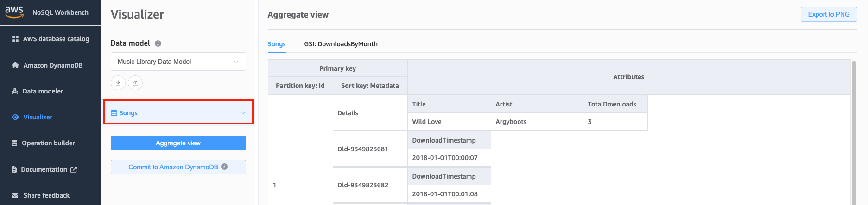Image resolution: width=868 pixels, height=205 pixels.
Task: Switch to GSI: DownloadsByMonth tab
Action: pyautogui.click(x=341, y=44)
